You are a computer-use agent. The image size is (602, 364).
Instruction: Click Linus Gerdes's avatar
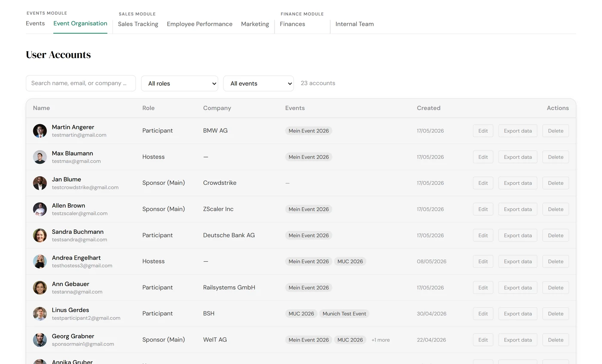pos(40,314)
